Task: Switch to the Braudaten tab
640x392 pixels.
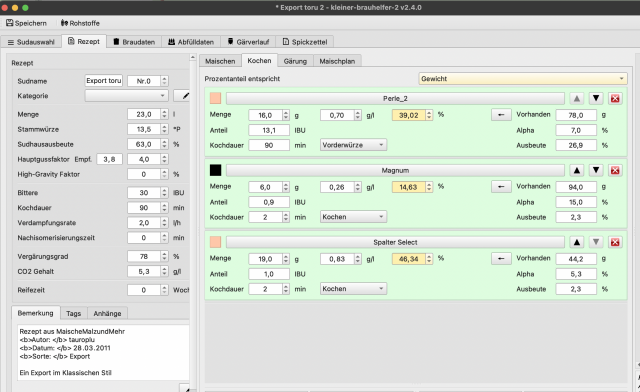Action: pos(134,42)
